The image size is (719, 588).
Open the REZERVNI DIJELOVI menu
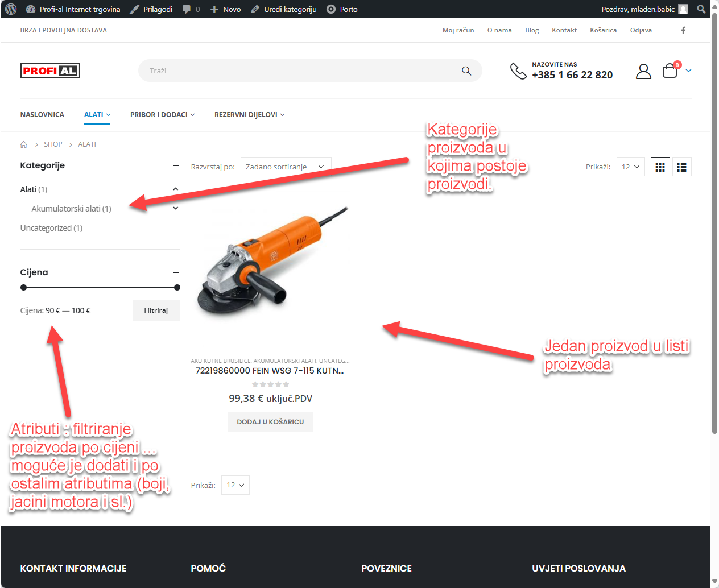coord(249,115)
